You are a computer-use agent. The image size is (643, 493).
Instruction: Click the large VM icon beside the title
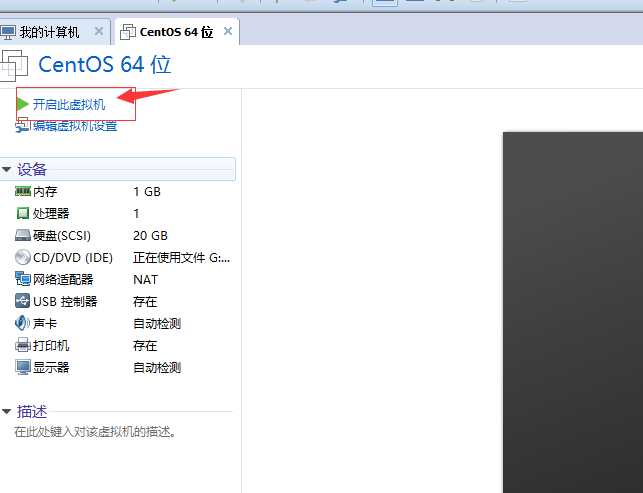14,65
